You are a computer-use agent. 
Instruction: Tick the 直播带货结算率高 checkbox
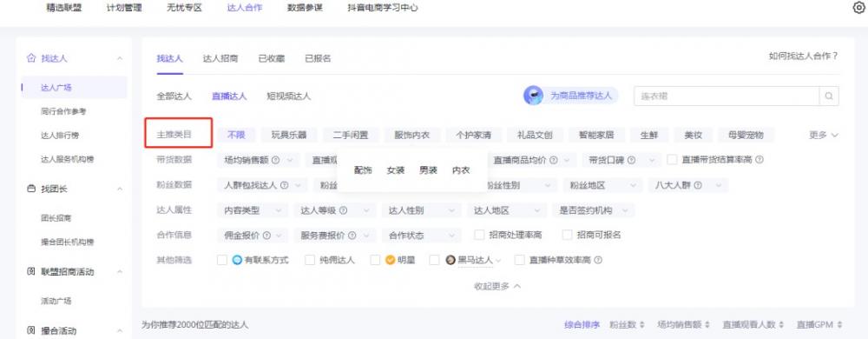click(672, 160)
